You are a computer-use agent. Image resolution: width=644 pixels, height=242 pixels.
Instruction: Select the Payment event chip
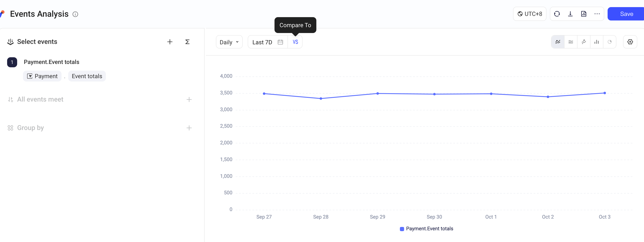coord(42,76)
